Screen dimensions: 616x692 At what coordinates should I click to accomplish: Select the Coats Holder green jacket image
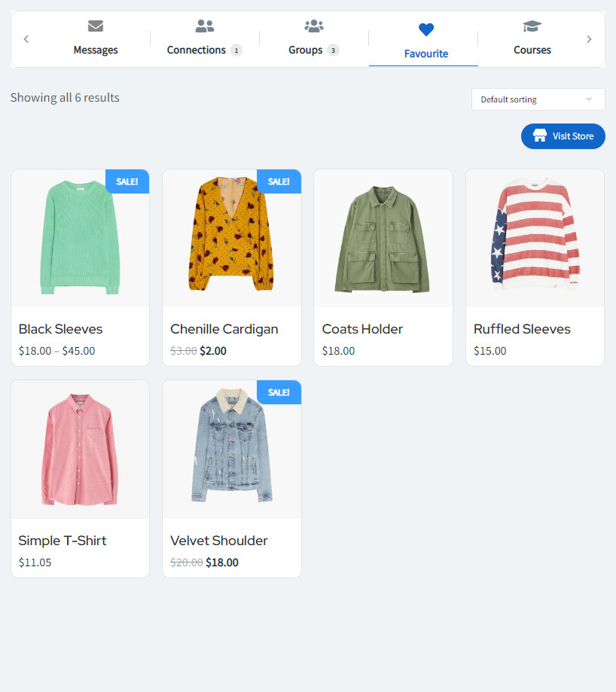point(383,239)
